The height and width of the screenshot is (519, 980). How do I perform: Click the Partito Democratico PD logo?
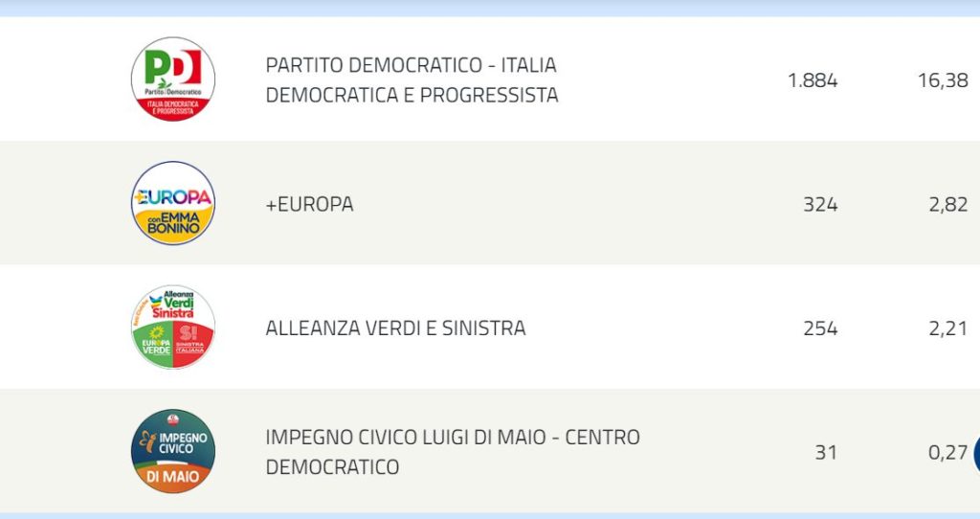[173, 79]
